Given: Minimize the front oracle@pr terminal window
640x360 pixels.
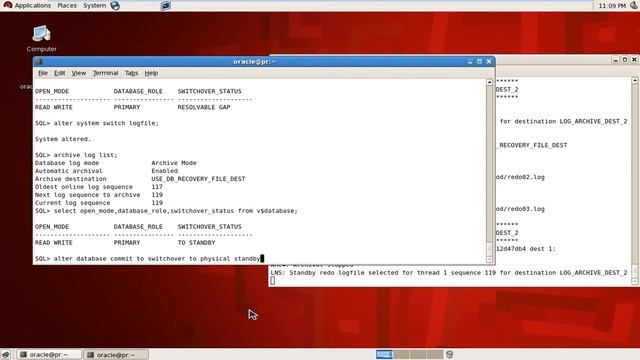Looking at the screenshot, I should (x=470, y=62).
